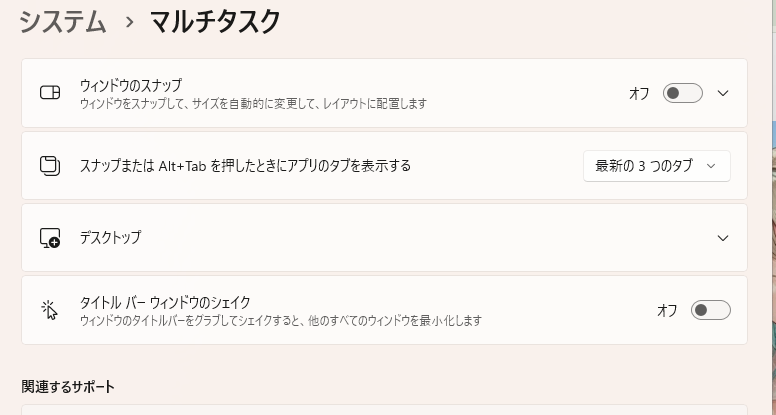
Task: Click the オフ label beside the snap toggle
Action: [x=639, y=93]
